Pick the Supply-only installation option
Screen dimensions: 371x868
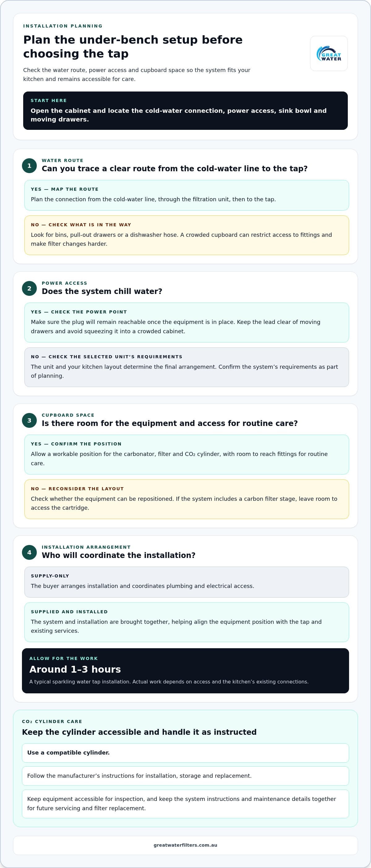click(187, 582)
